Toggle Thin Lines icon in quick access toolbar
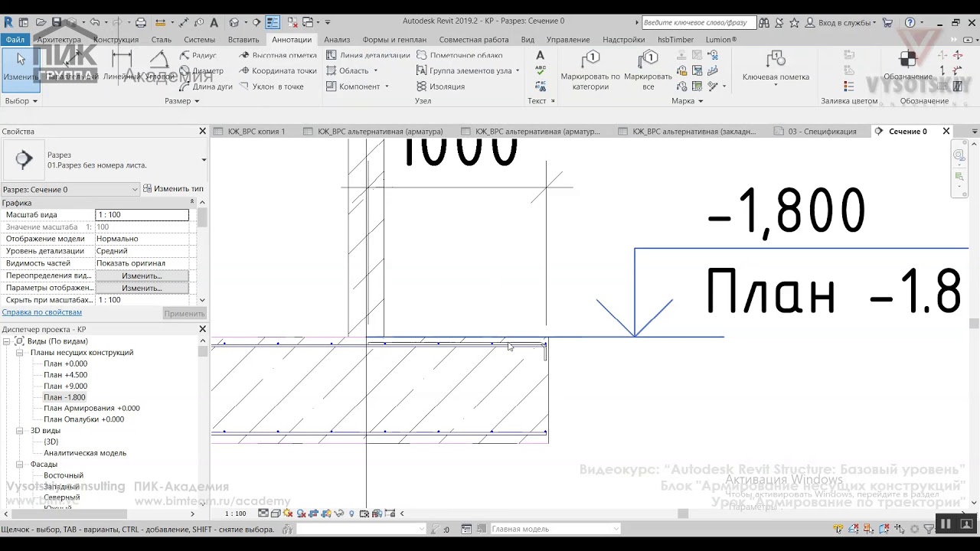 [273, 22]
